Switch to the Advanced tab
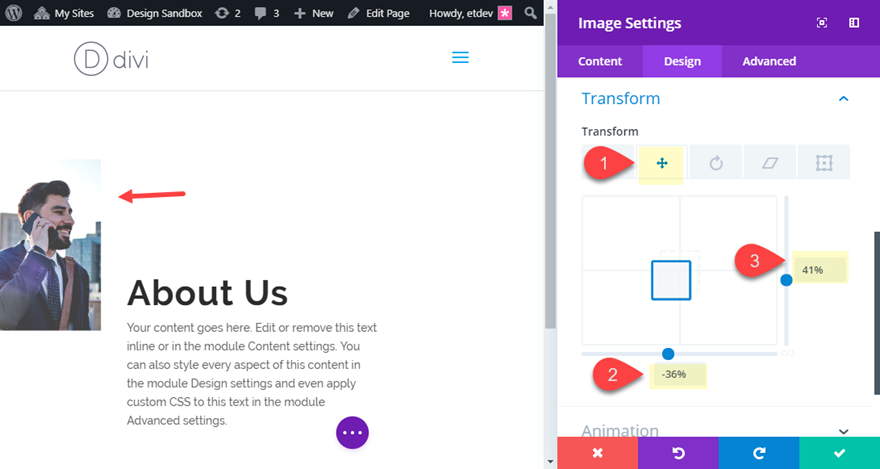The height and width of the screenshot is (469, 880). 769,61
